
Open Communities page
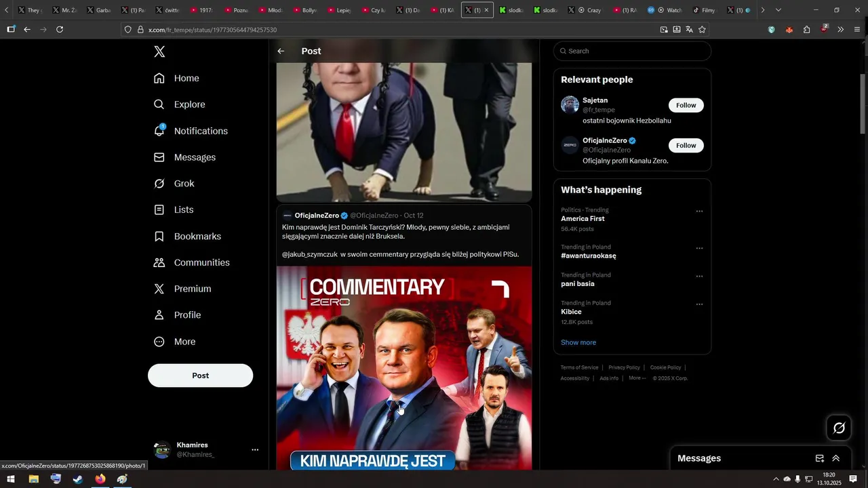pyautogui.click(x=192, y=262)
